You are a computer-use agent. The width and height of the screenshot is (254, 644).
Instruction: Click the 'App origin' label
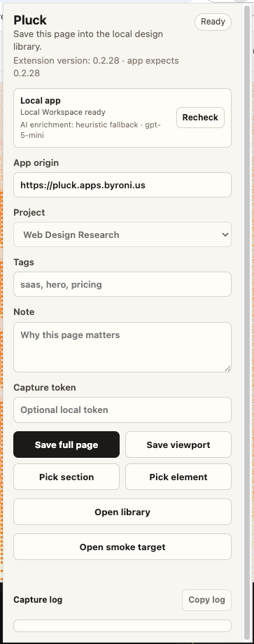click(x=36, y=162)
